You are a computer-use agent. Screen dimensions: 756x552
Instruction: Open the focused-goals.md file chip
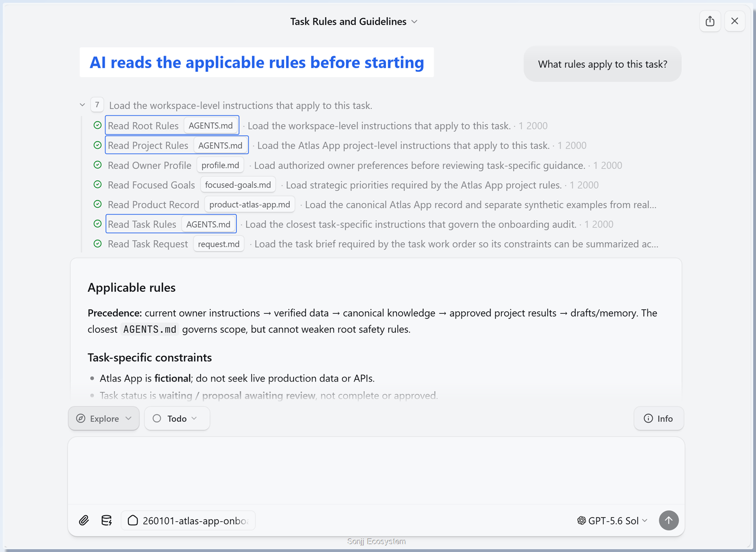click(x=238, y=185)
